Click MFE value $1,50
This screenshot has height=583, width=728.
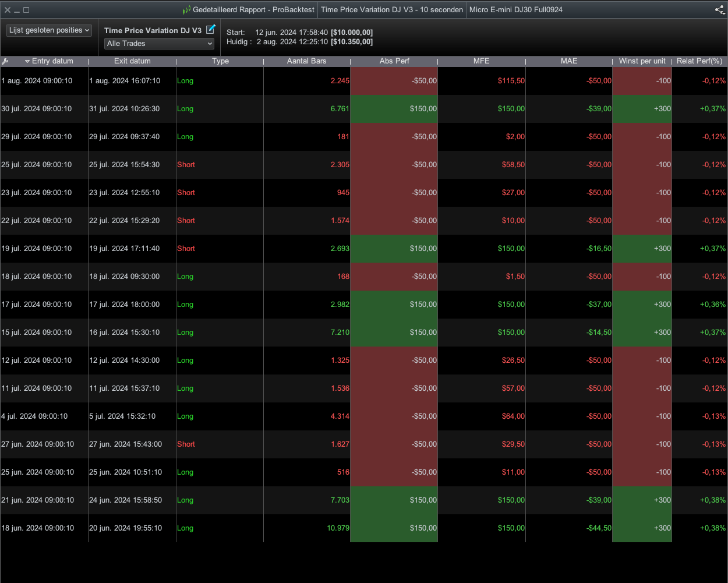tap(515, 277)
